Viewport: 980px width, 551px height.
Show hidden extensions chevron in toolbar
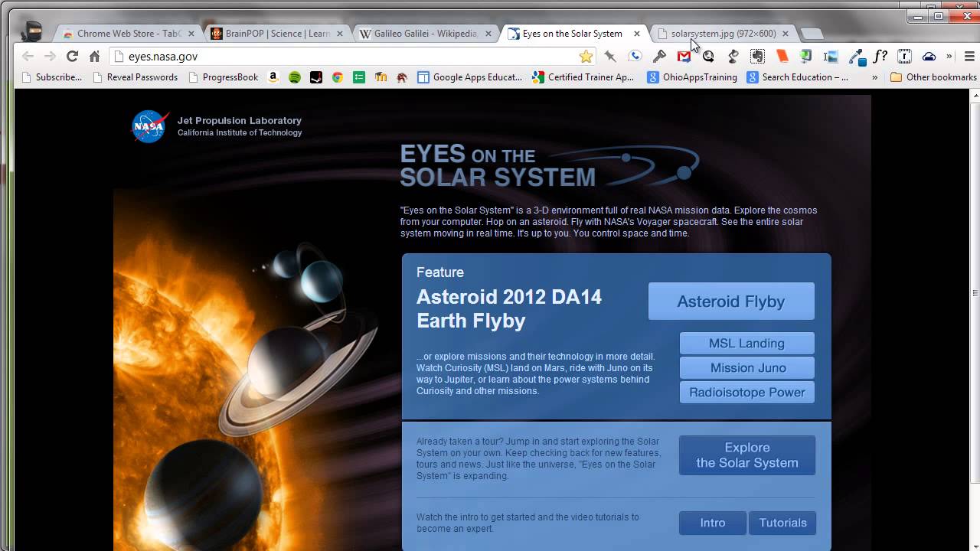pos(949,56)
